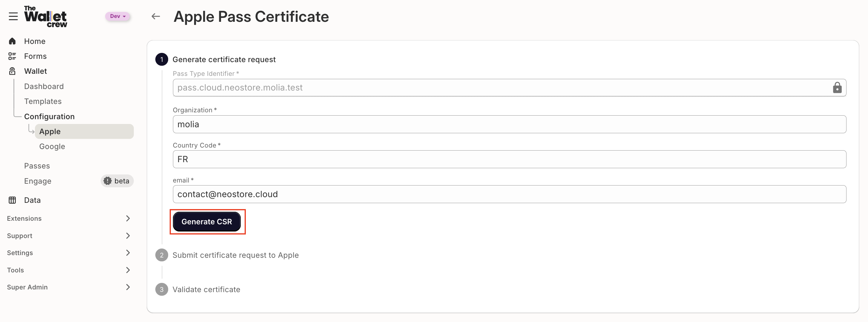This screenshot has width=868, height=322.
Task: Click the back arrow next to Apple Pass Certificate
Action: coord(155,16)
